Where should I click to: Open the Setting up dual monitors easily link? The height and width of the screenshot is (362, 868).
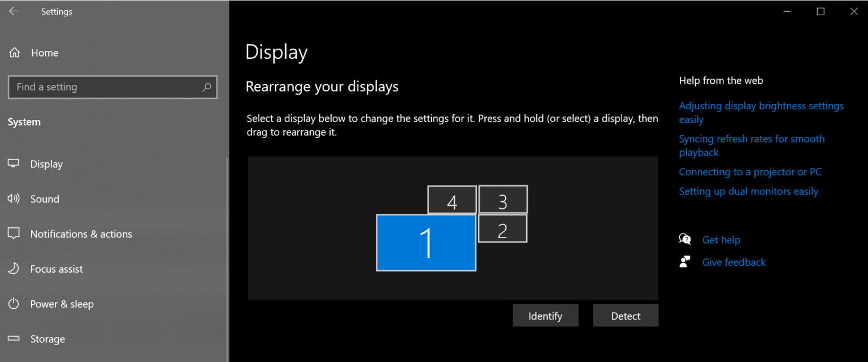click(x=748, y=191)
